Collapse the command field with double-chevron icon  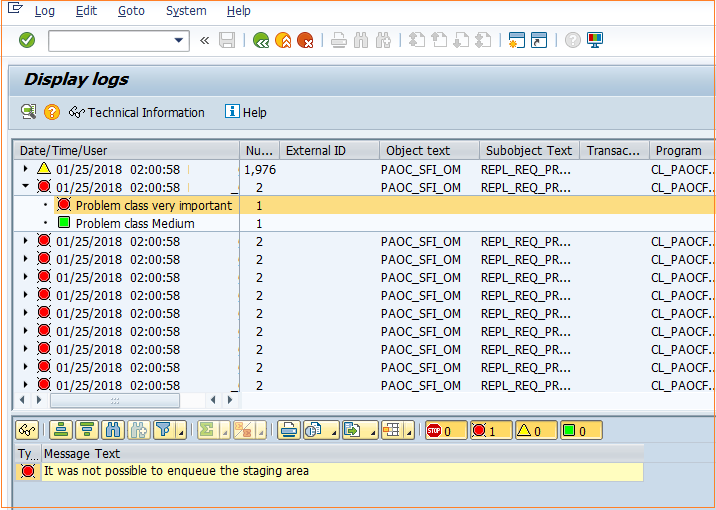click(x=205, y=41)
